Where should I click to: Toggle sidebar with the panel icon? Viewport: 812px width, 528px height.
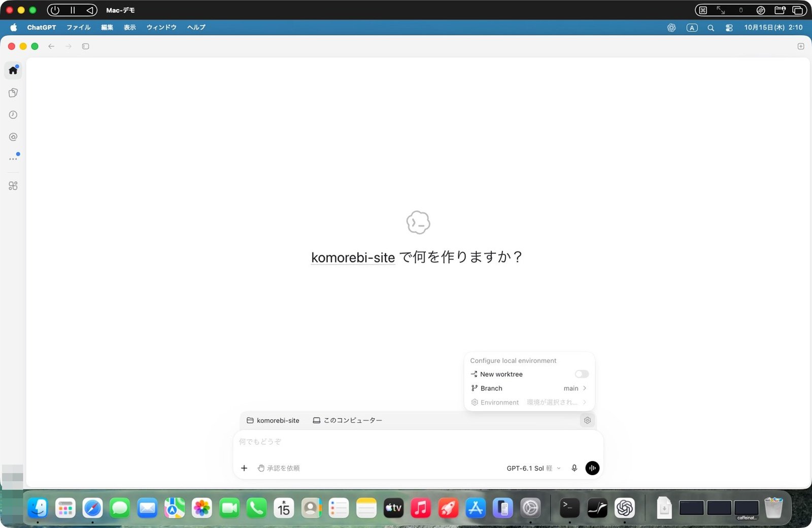86,46
